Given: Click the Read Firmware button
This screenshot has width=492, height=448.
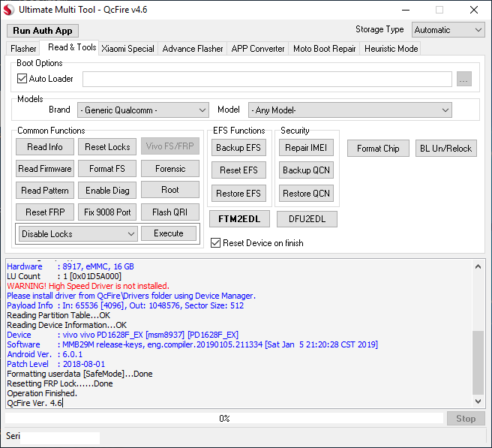Looking at the screenshot, I should tap(45, 169).
